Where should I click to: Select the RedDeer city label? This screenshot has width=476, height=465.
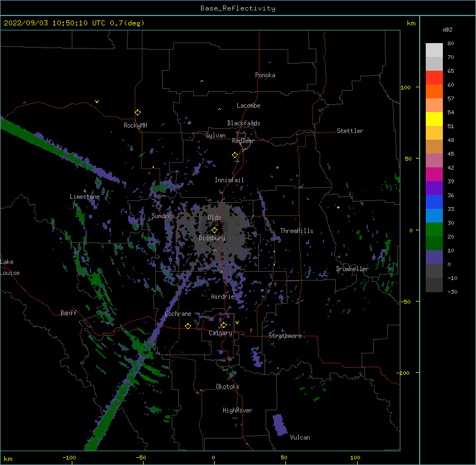pos(243,141)
